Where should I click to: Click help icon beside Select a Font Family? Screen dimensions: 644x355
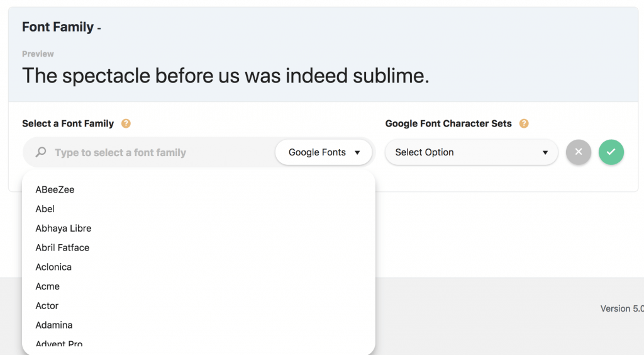click(126, 123)
